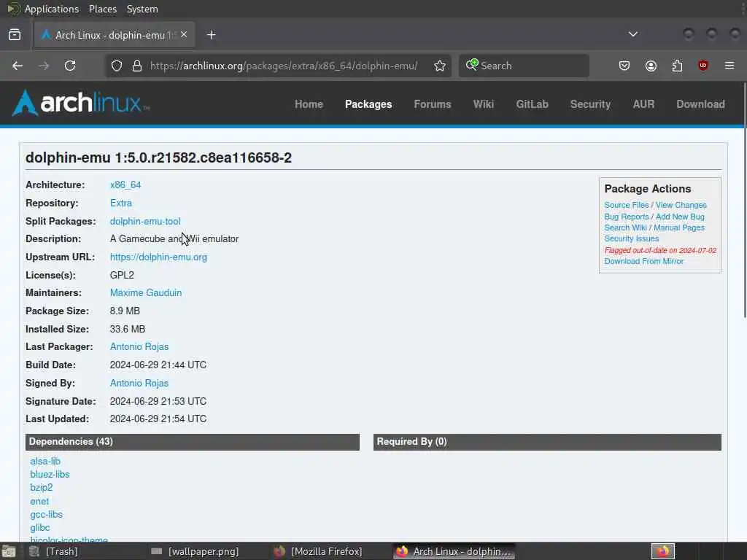The height and width of the screenshot is (560, 747).
Task: Click Download From Mirror link
Action: tap(644, 261)
